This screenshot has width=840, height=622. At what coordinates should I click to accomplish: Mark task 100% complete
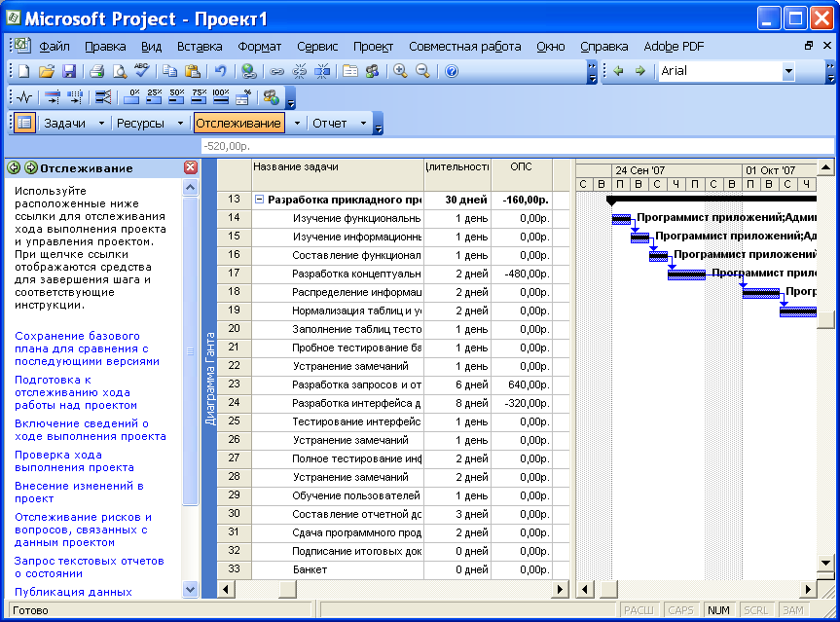[x=221, y=97]
